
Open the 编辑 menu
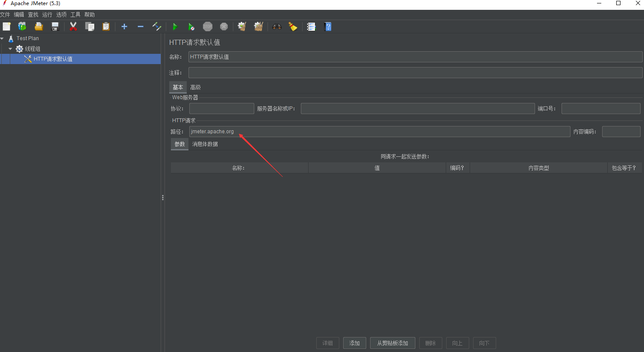tap(19, 15)
